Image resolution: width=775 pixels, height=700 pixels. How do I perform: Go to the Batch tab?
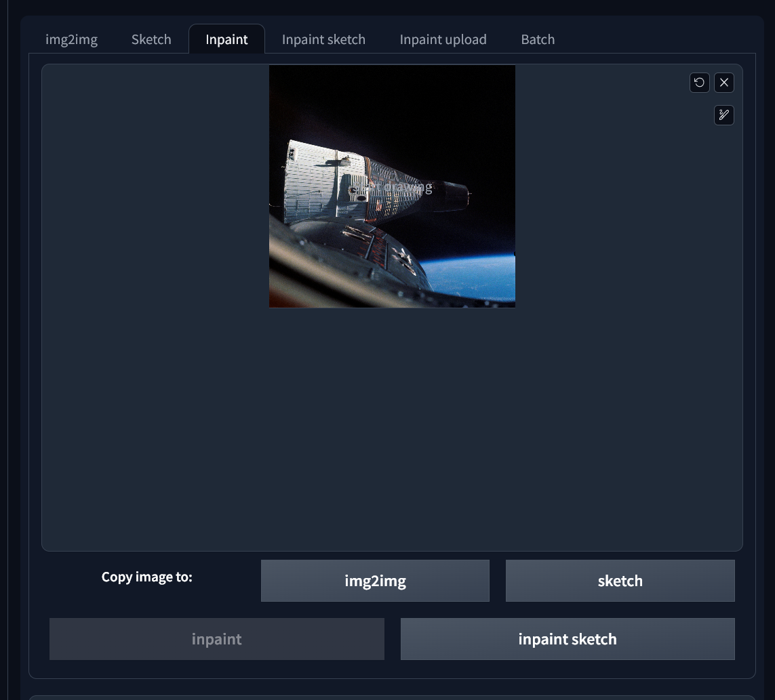[538, 39]
